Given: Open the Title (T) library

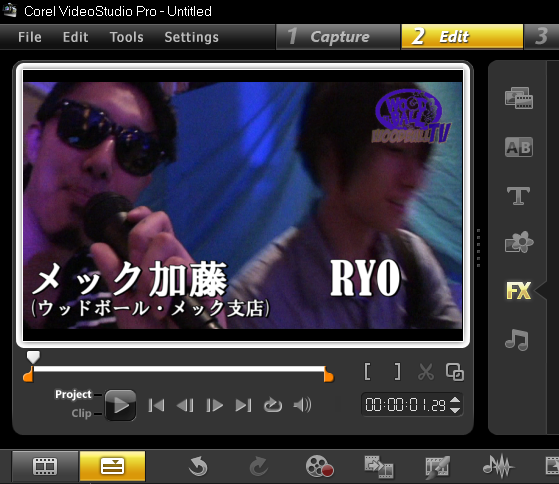Looking at the screenshot, I should [x=518, y=196].
